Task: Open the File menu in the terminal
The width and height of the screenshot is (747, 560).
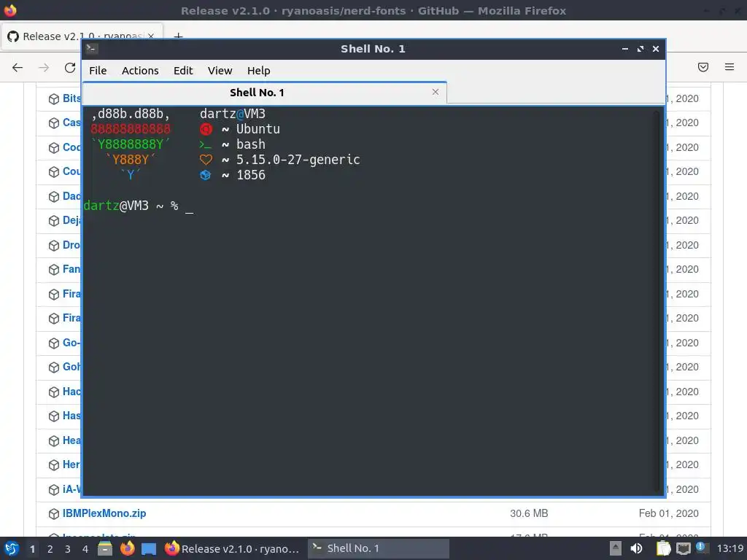Action: click(98, 71)
